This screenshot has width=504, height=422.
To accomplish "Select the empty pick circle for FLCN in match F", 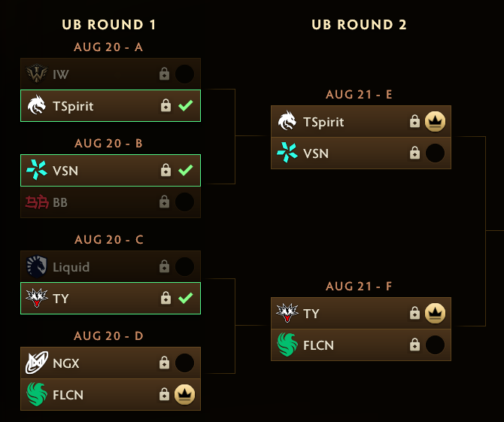I will click(x=435, y=345).
